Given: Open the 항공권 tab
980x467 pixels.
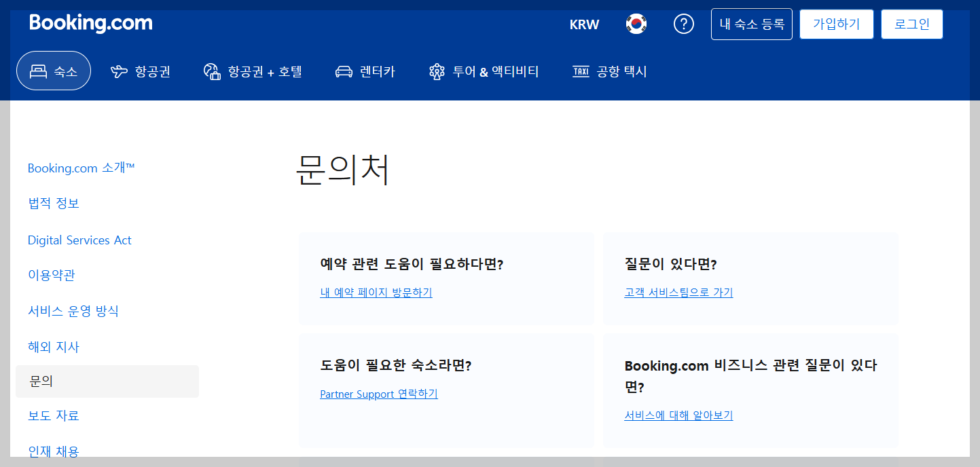Looking at the screenshot, I should point(141,71).
